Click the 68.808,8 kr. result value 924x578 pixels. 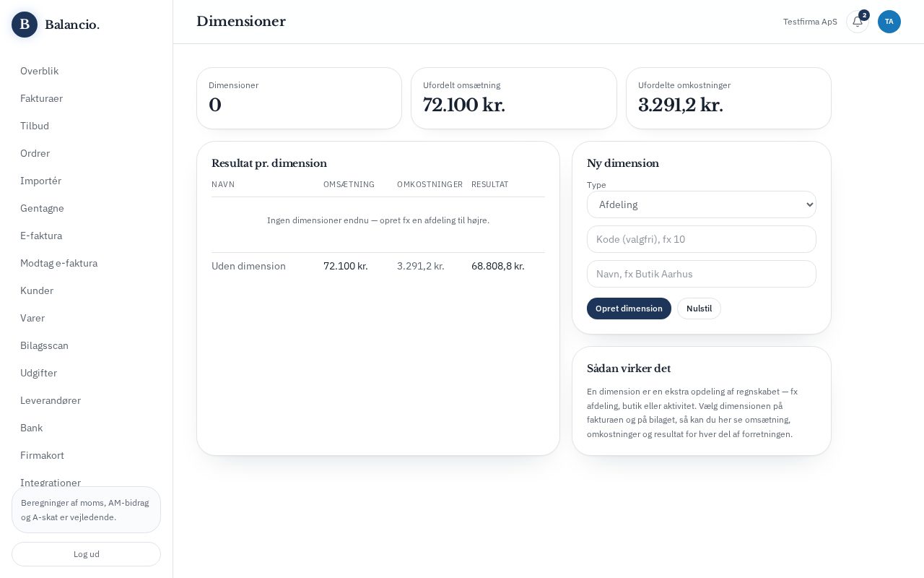498,266
